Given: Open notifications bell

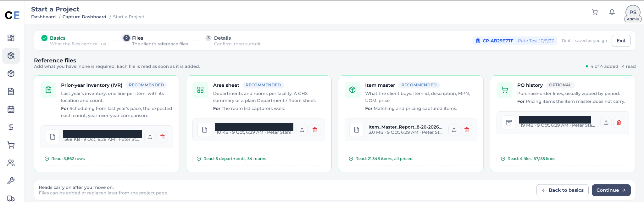Looking at the screenshot, I should coord(612,12).
